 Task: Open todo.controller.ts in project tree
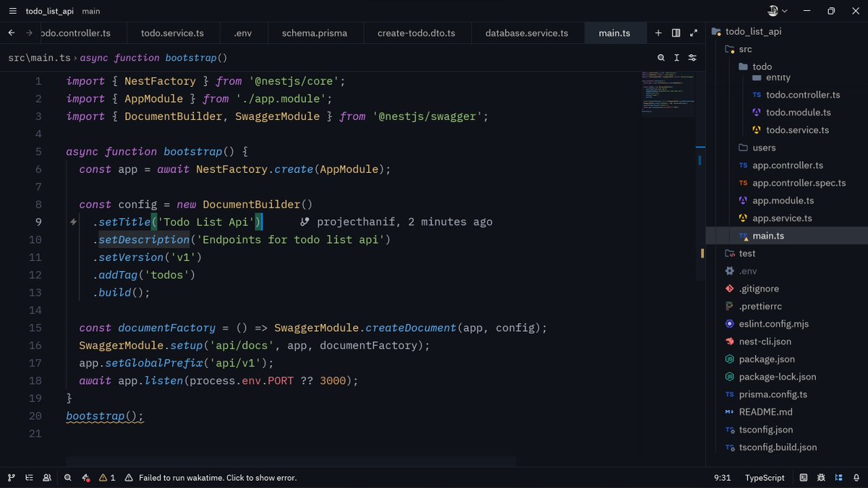(x=787, y=95)
